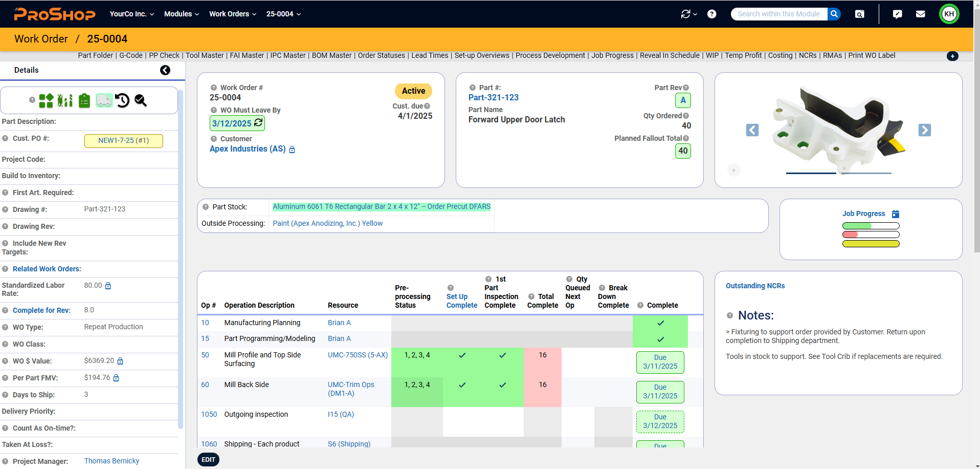Click the magnifier checkmark audit icon
980x469 pixels.
(141, 100)
